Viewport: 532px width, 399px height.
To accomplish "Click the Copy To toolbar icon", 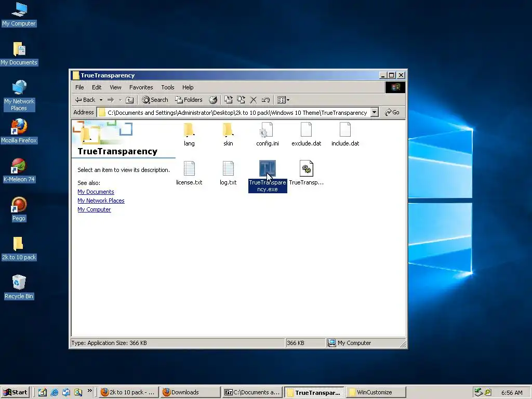I will [x=241, y=100].
